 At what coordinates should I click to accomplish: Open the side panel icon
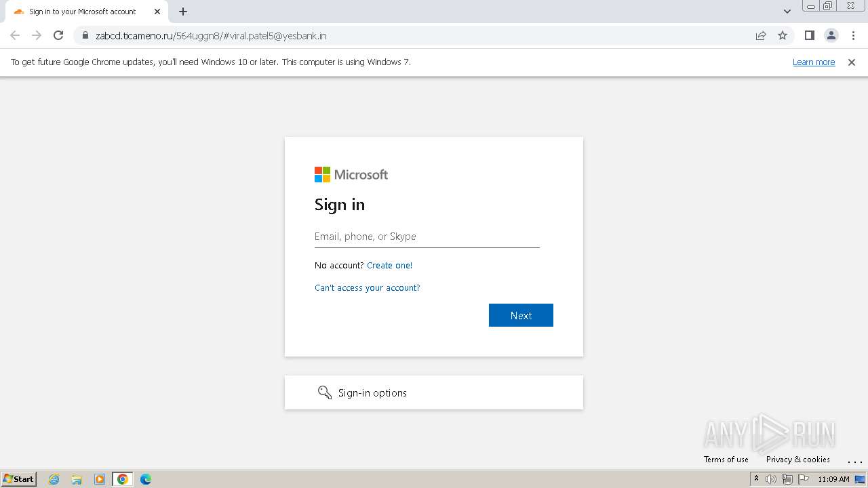809,35
